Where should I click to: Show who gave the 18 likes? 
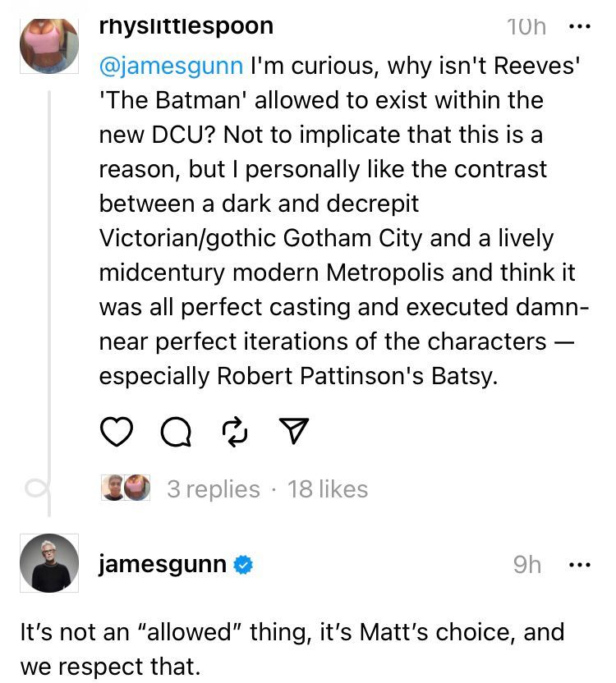click(x=328, y=489)
